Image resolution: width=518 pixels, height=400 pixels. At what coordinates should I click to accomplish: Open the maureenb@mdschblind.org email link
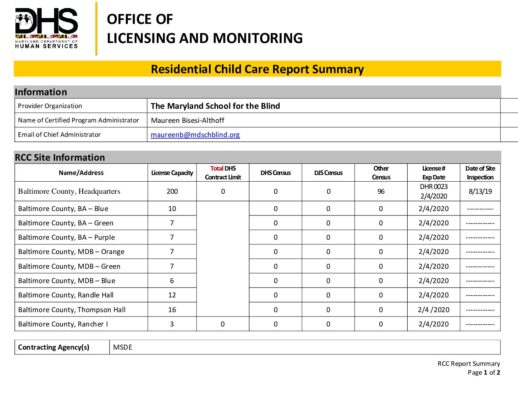point(195,135)
